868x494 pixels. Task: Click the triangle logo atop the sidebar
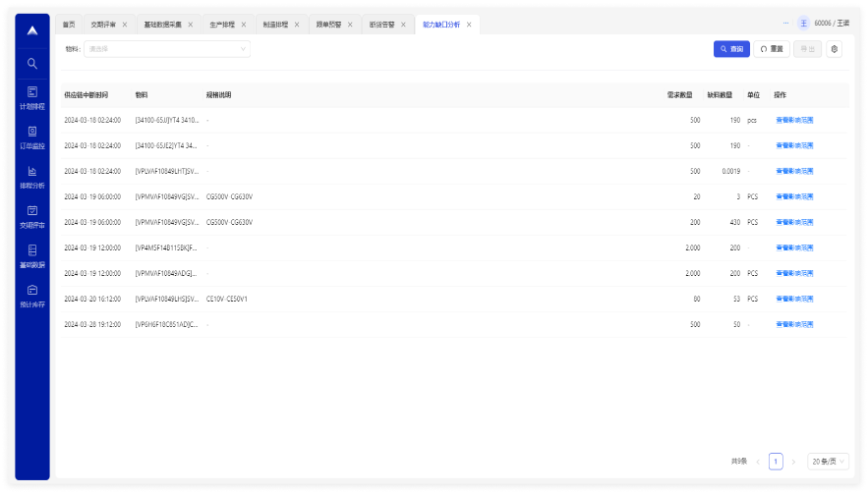tap(32, 30)
